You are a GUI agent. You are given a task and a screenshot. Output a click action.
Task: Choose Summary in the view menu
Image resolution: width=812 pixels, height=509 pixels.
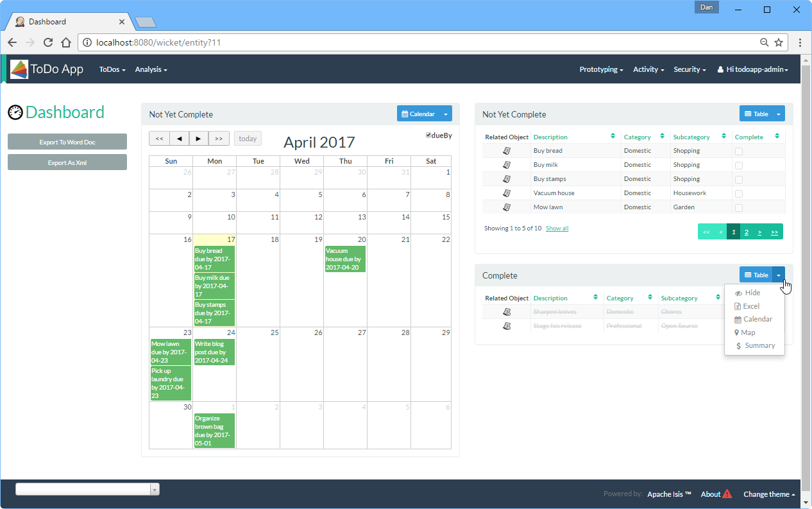[759, 345]
